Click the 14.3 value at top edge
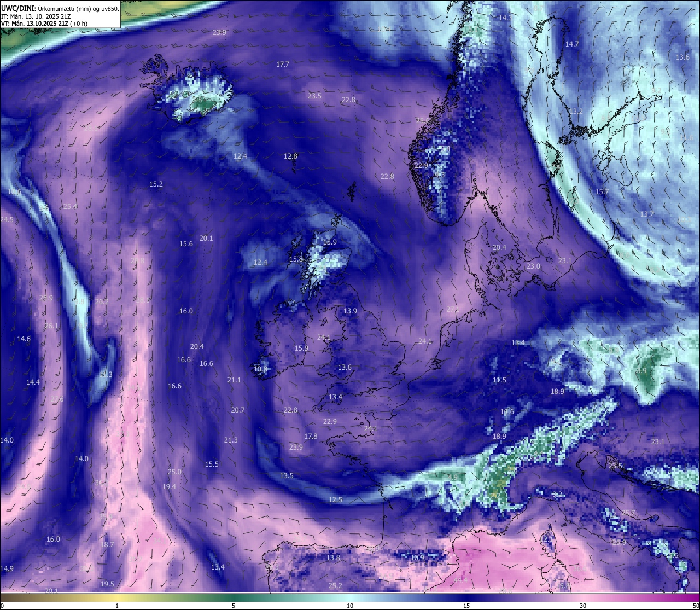 coord(505,18)
